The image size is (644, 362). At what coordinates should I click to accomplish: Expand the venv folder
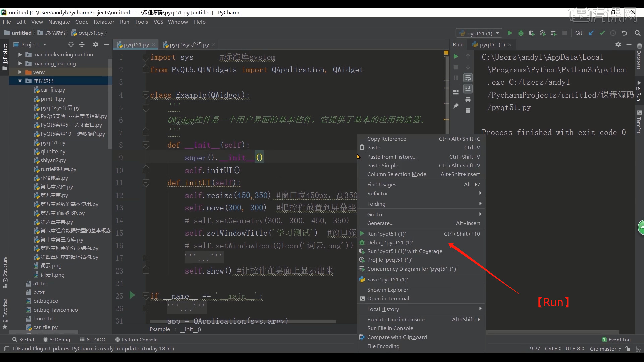20,72
